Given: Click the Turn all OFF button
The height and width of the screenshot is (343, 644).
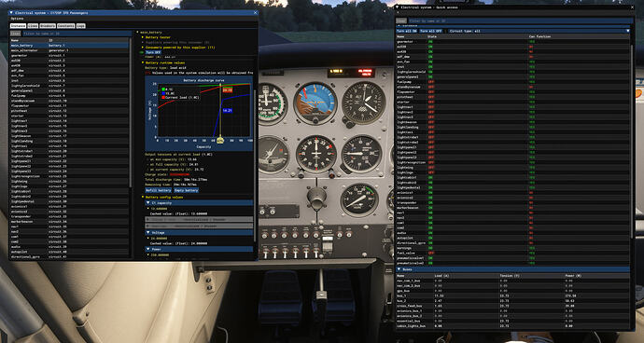Looking at the screenshot, I should 431,31.
